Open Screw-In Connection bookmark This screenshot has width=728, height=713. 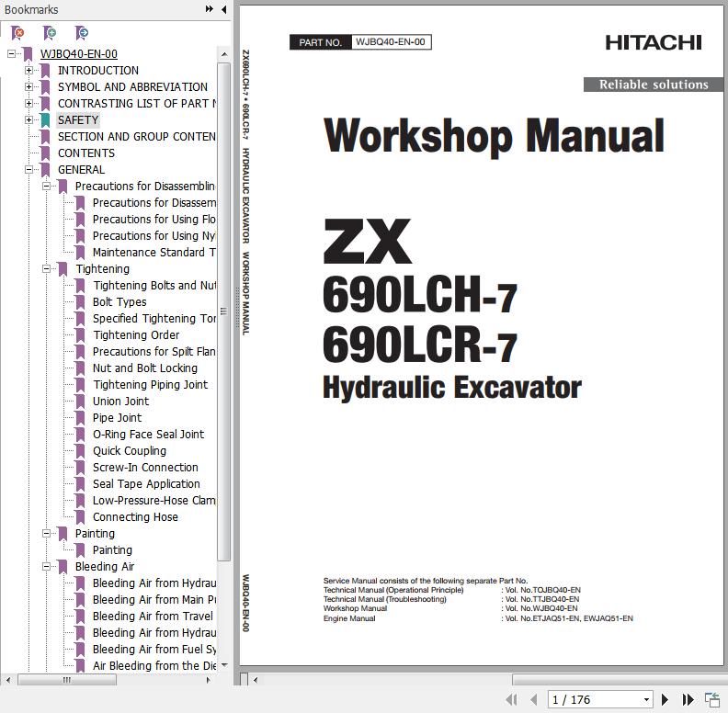pos(145,468)
